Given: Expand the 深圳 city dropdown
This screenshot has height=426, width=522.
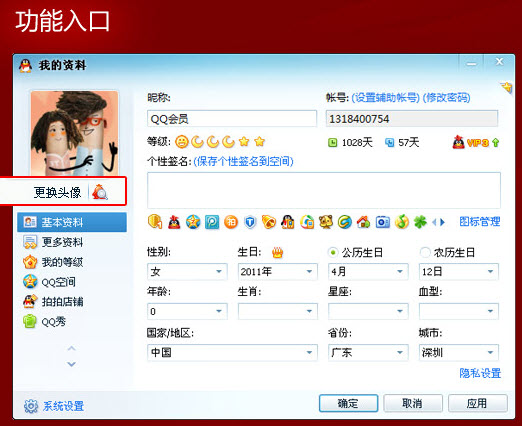Looking at the screenshot, I should [458, 353].
